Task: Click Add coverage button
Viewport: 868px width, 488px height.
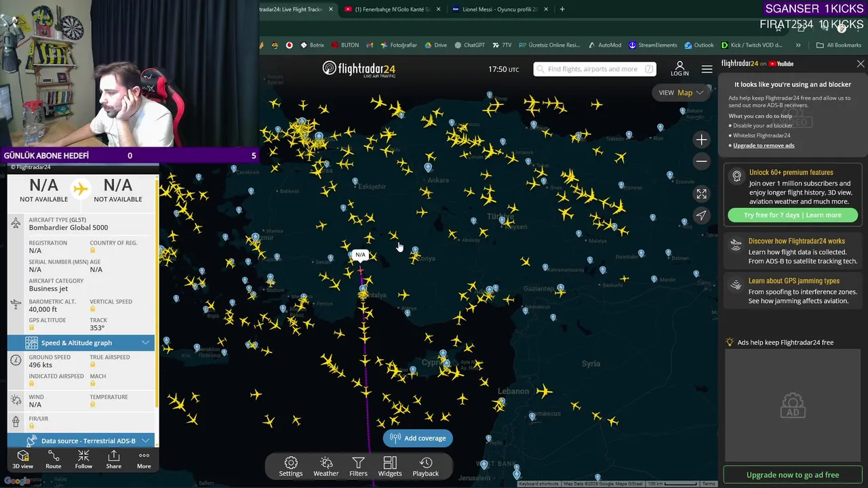Action: point(418,438)
